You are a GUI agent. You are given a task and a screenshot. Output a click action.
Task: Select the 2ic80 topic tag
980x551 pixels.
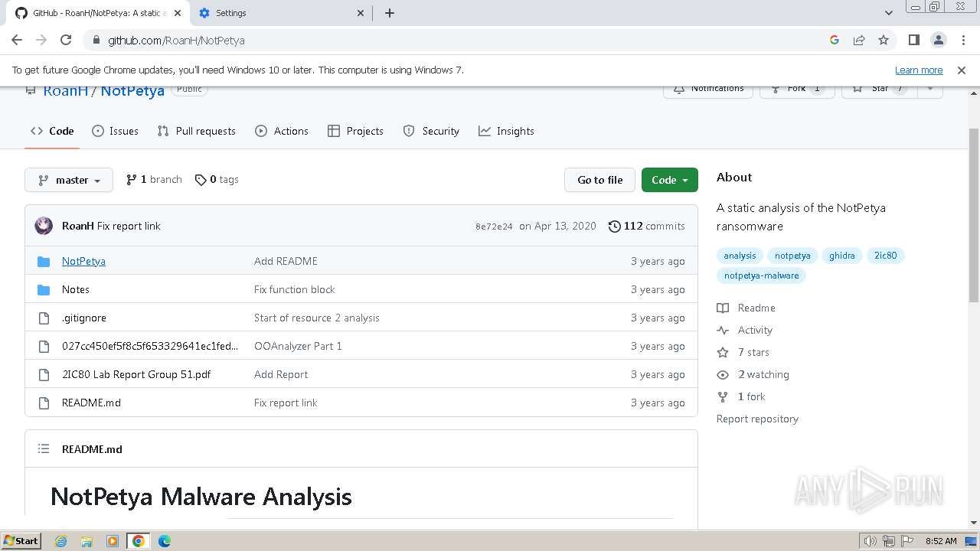pyautogui.click(x=886, y=256)
